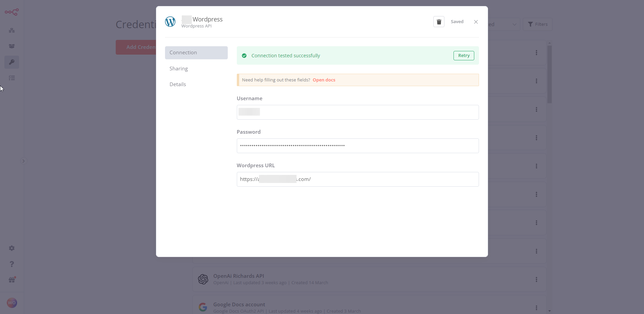
Task: Open the Open docs link
Action: point(324,80)
